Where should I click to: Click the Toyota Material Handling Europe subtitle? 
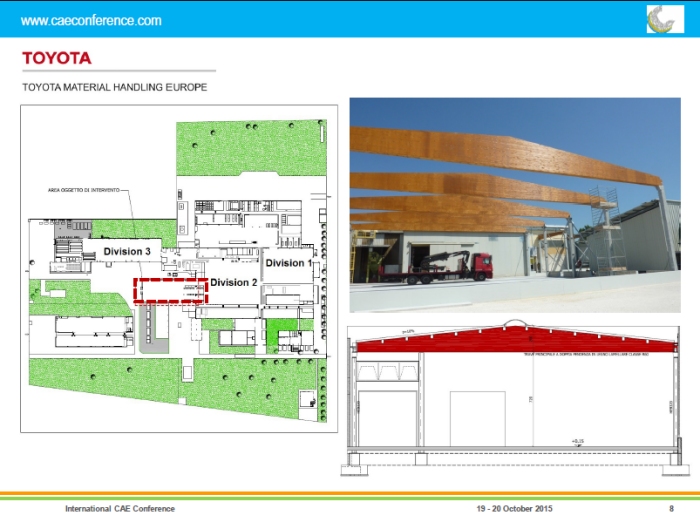tap(114, 88)
